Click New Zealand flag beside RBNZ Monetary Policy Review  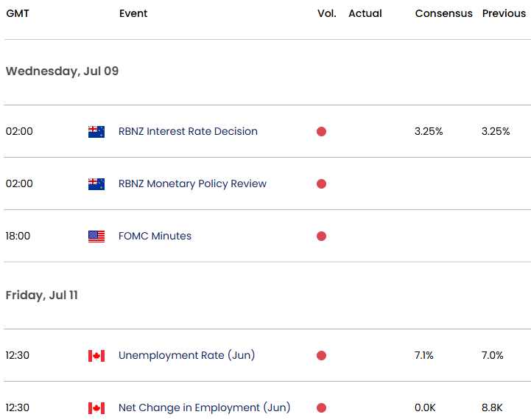[x=96, y=184]
